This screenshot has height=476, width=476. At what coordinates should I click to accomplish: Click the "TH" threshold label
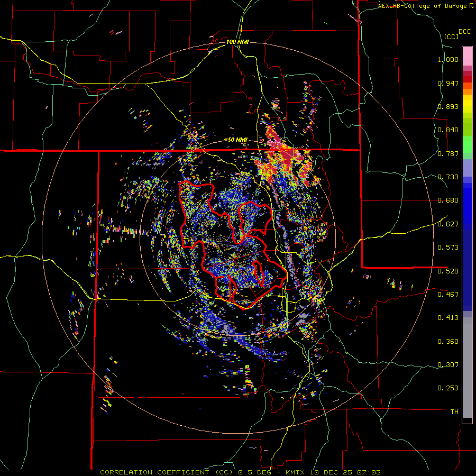(454, 412)
